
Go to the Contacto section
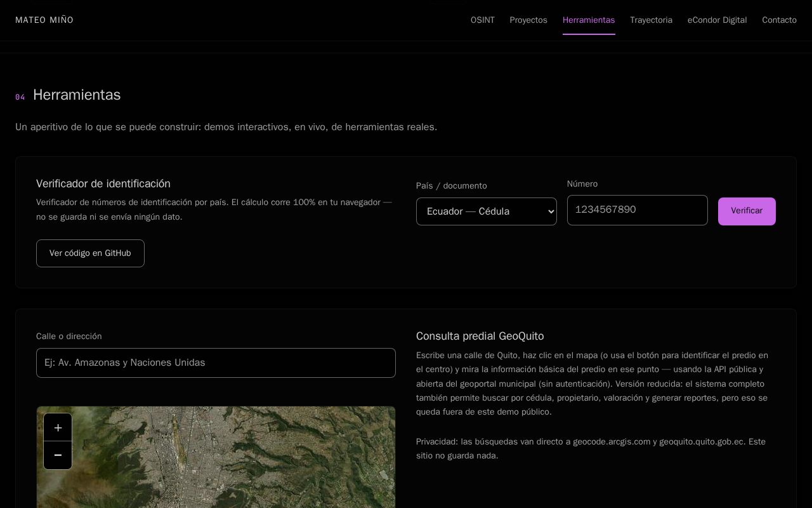point(779,20)
